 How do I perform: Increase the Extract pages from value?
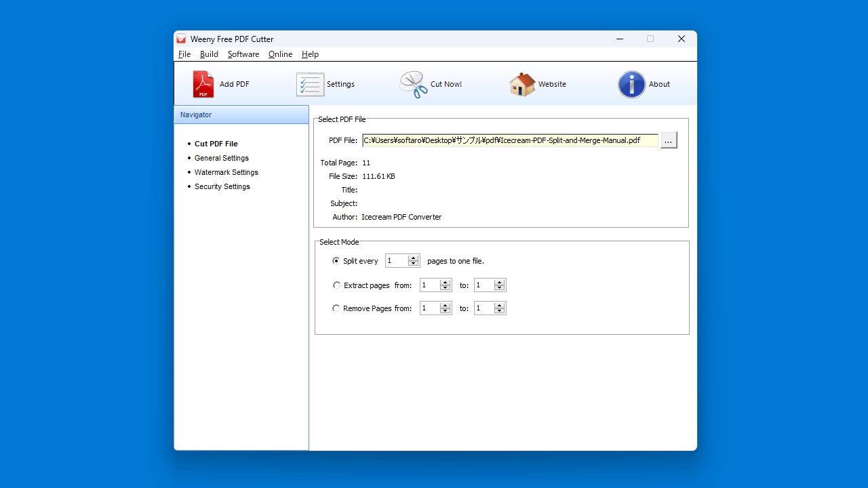click(445, 282)
